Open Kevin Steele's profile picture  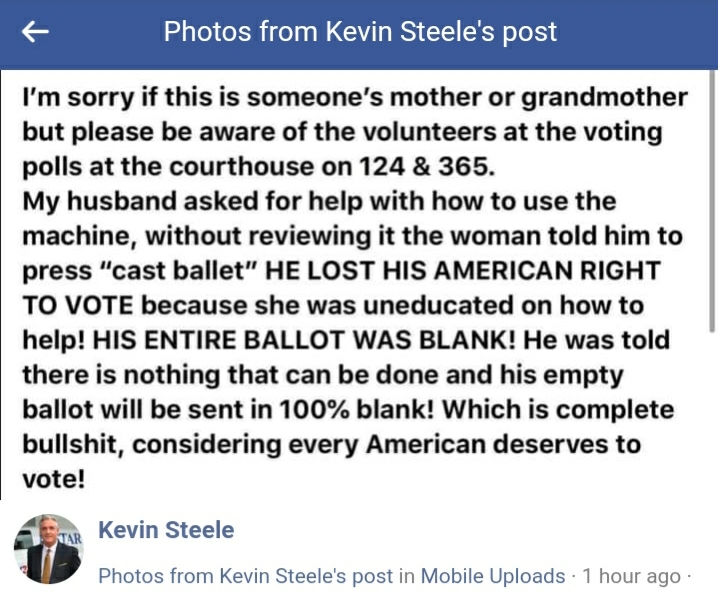click(48, 550)
